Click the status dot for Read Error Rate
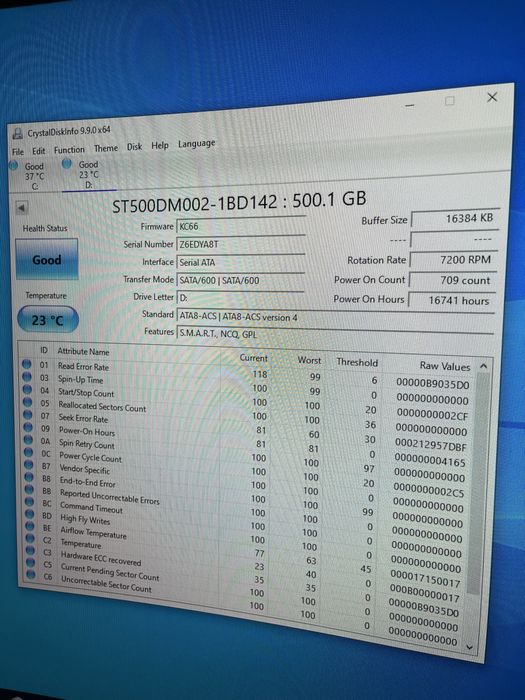Viewport: 525px width, 700px height. coord(27,364)
